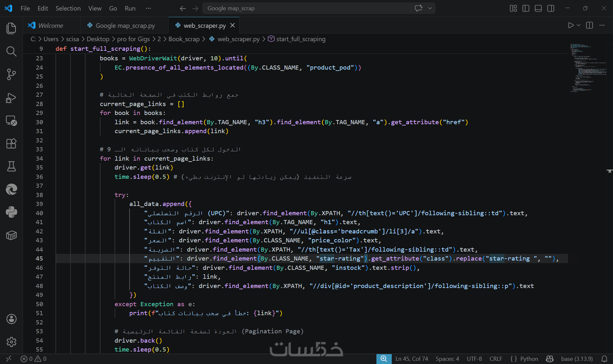Open the Testing flask icon
This screenshot has width=613, height=364.
[x=11, y=166]
